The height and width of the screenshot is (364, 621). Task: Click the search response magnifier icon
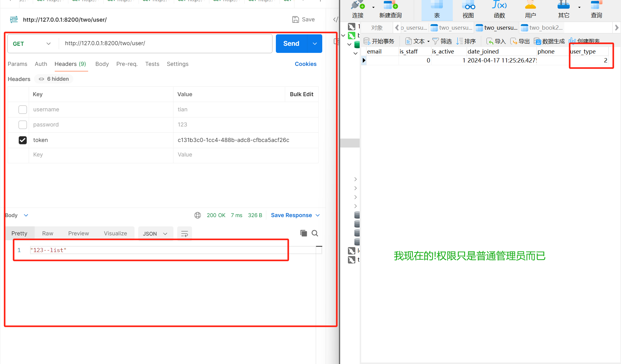[315, 233]
